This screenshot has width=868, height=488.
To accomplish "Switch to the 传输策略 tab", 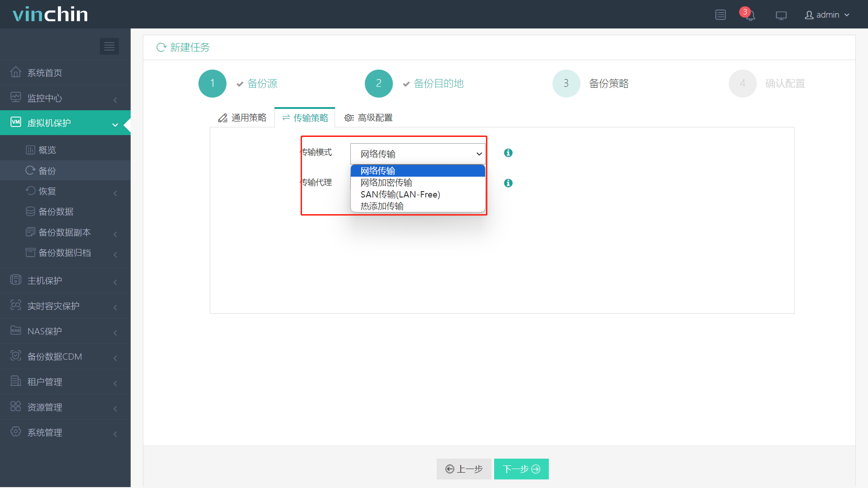I will pos(305,118).
